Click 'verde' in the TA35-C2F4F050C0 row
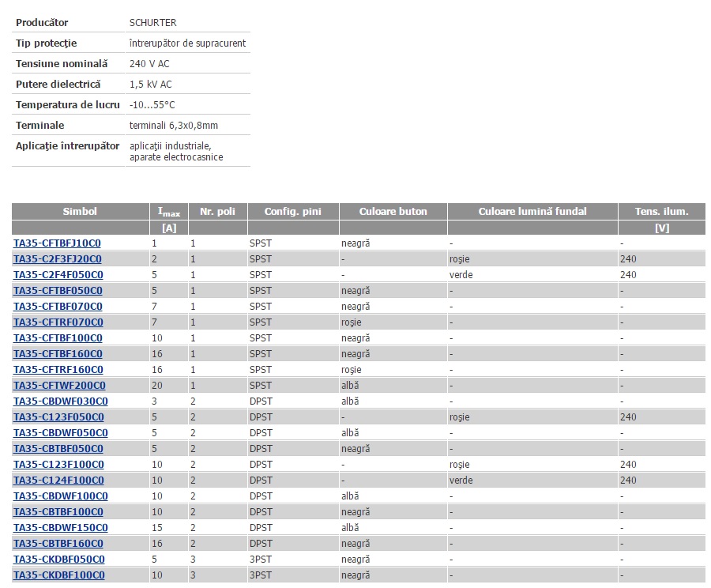This screenshot has width=711, height=588. [x=461, y=275]
